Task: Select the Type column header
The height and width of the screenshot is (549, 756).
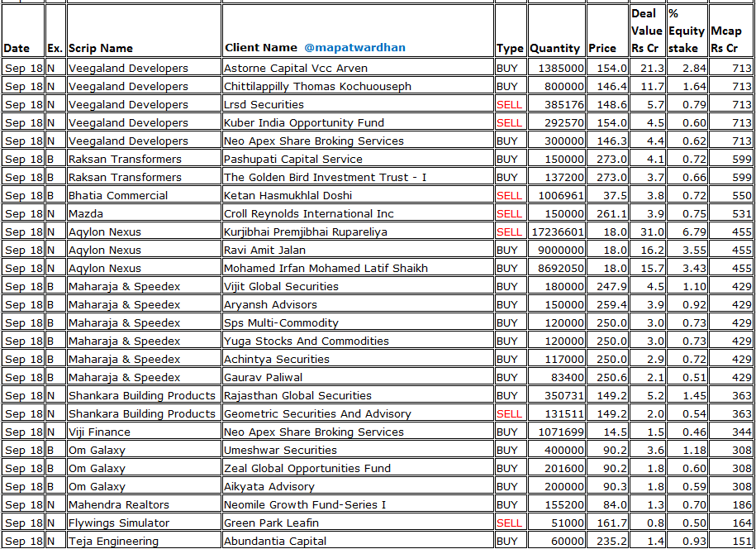Action: point(510,48)
